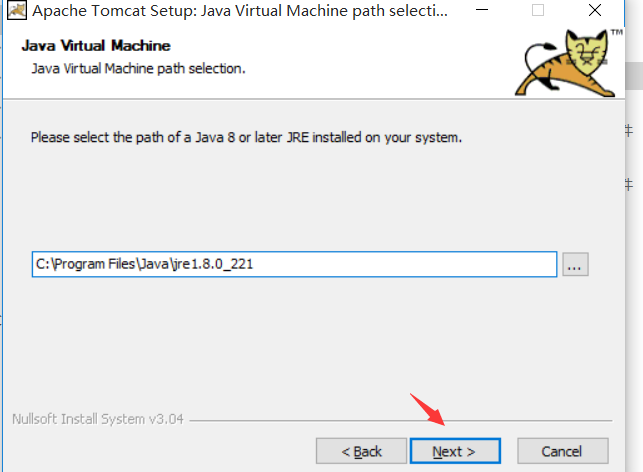
Task: Click the Nullsoft Install System v3.04 label
Action: tap(98, 419)
